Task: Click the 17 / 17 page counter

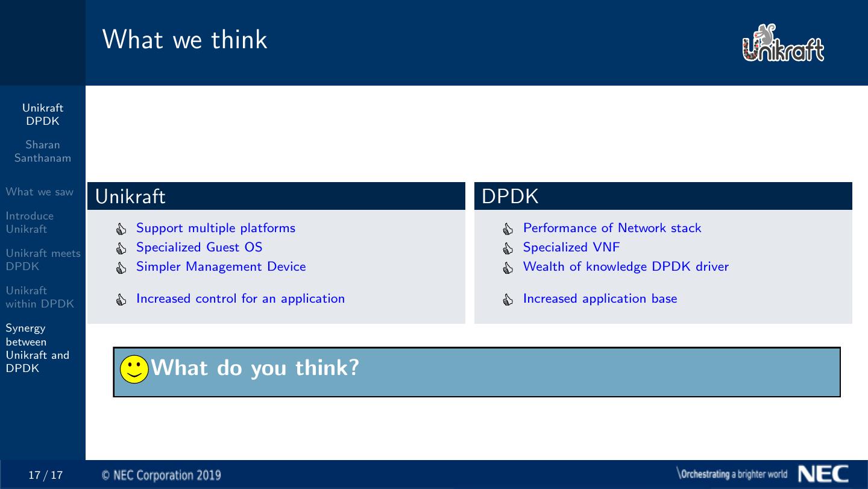Action: pos(46,475)
